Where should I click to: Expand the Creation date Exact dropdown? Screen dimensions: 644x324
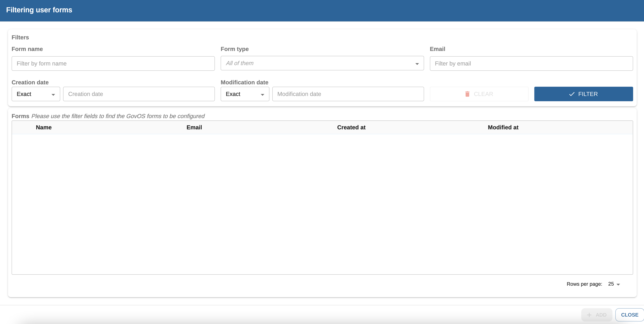[x=36, y=94]
